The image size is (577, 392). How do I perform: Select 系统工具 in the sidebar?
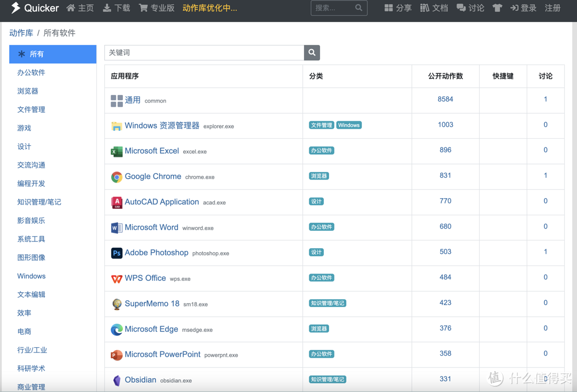tap(32, 239)
